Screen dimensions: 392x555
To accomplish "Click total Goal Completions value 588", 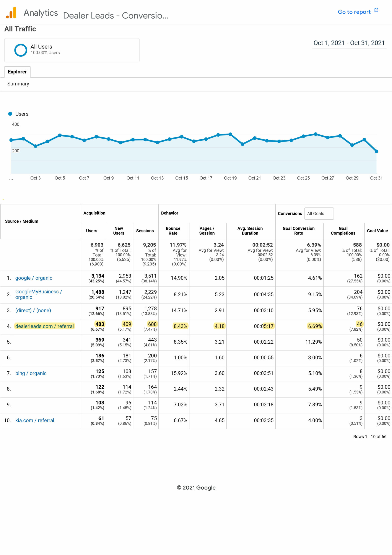I will pyautogui.click(x=357, y=245).
